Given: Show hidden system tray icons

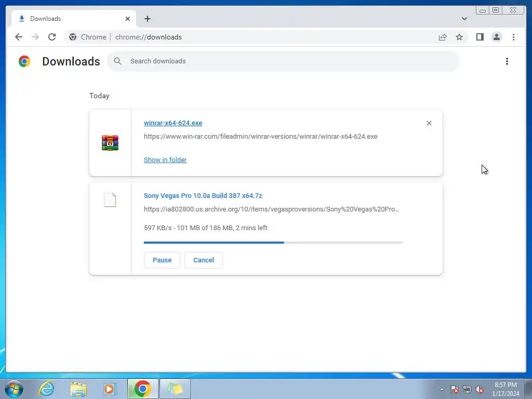Looking at the screenshot, I should [442, 389].
